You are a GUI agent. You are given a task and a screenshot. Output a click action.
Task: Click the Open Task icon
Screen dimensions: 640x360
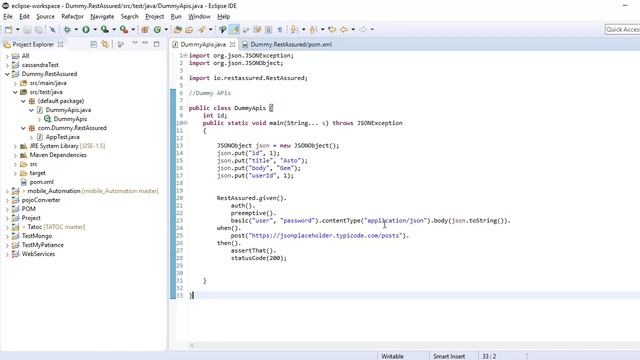click(x=189, y=29)
